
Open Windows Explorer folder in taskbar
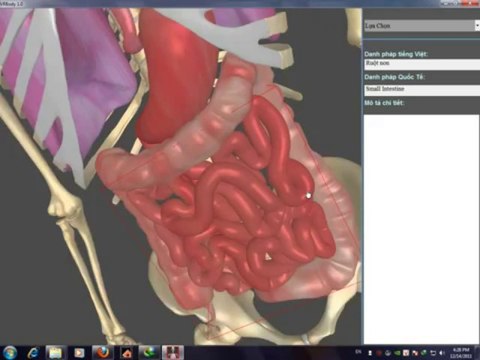click(55, 353)
